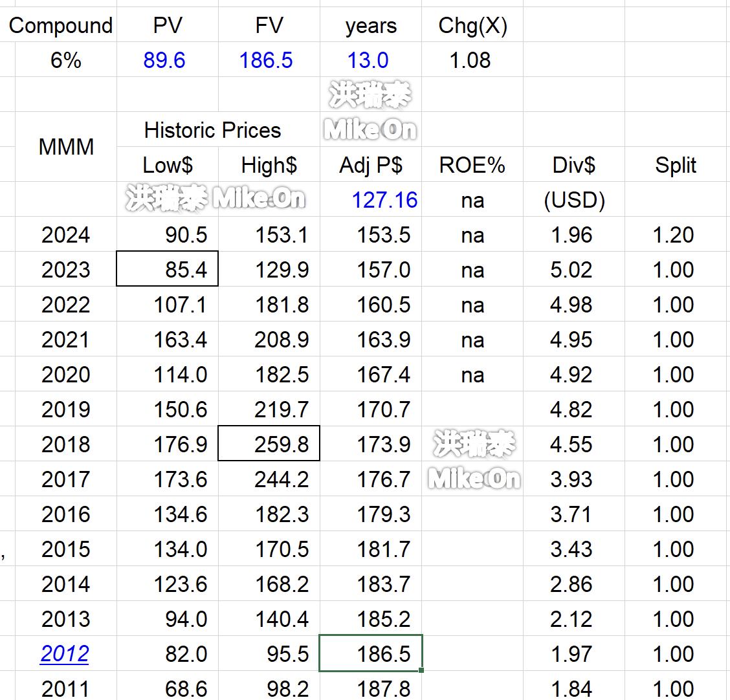Select the PV header cell

[x=168, y=25]
